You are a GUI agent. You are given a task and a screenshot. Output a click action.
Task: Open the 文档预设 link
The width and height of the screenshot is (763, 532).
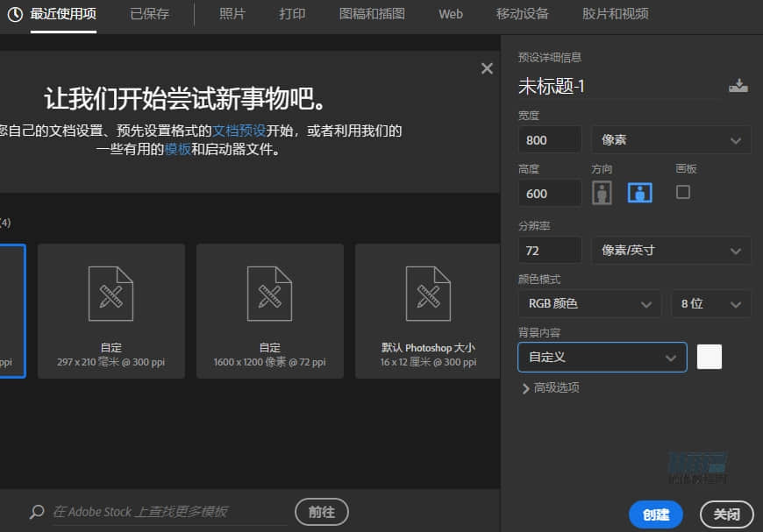pos(239,131)
